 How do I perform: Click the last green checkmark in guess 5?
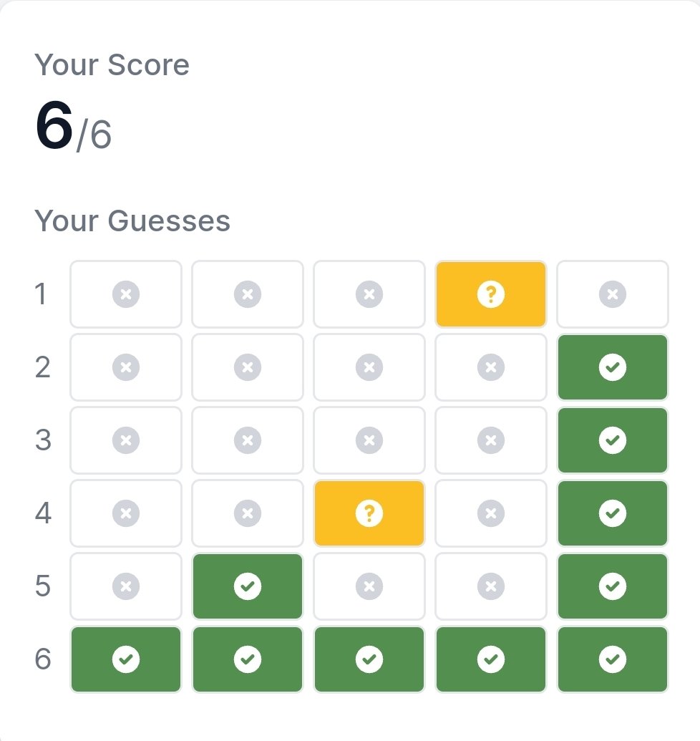(613, 586)
